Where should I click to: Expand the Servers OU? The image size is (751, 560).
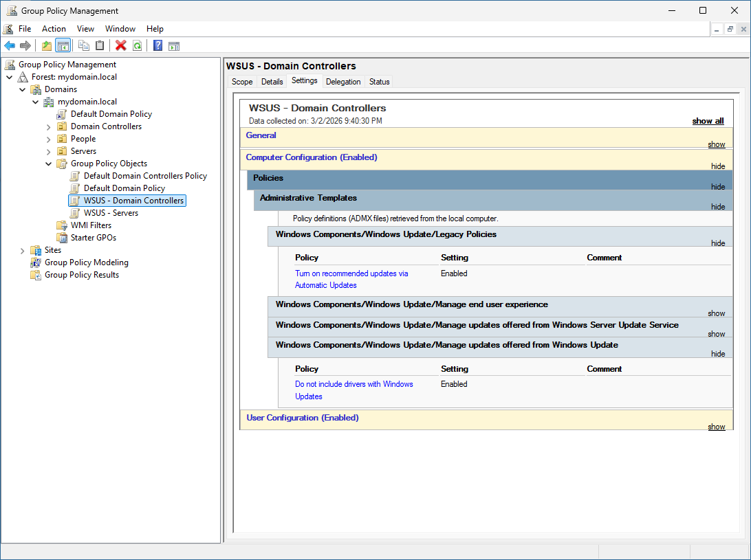48,152
